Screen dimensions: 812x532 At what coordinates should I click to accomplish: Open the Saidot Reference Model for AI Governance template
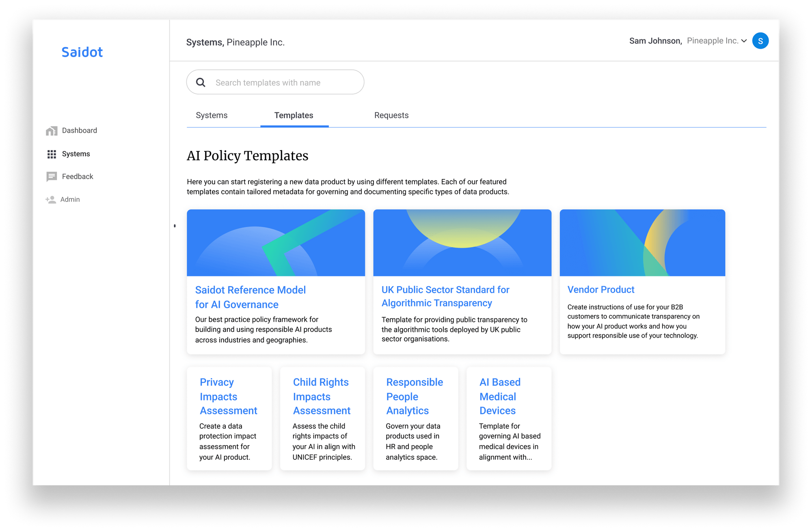251,297
